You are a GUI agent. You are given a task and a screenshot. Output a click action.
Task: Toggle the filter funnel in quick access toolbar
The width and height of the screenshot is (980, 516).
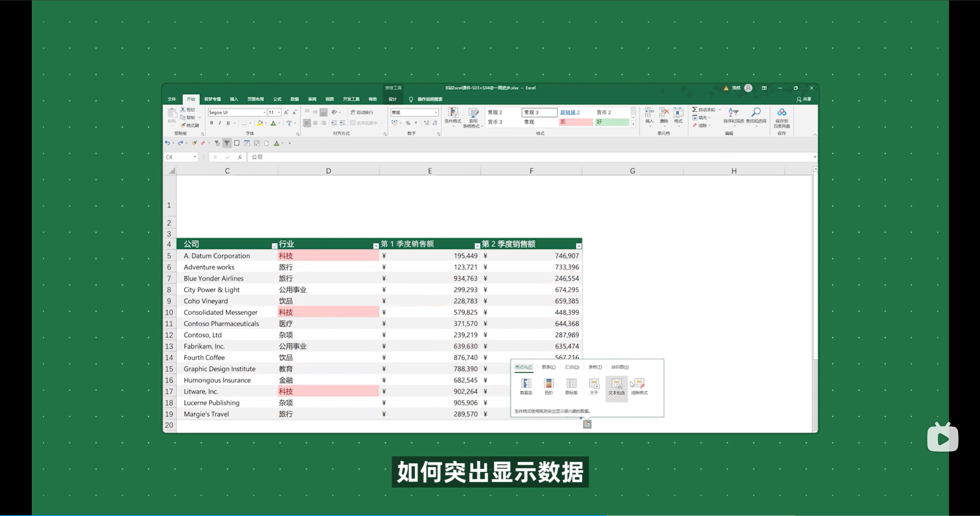(227, 143)
